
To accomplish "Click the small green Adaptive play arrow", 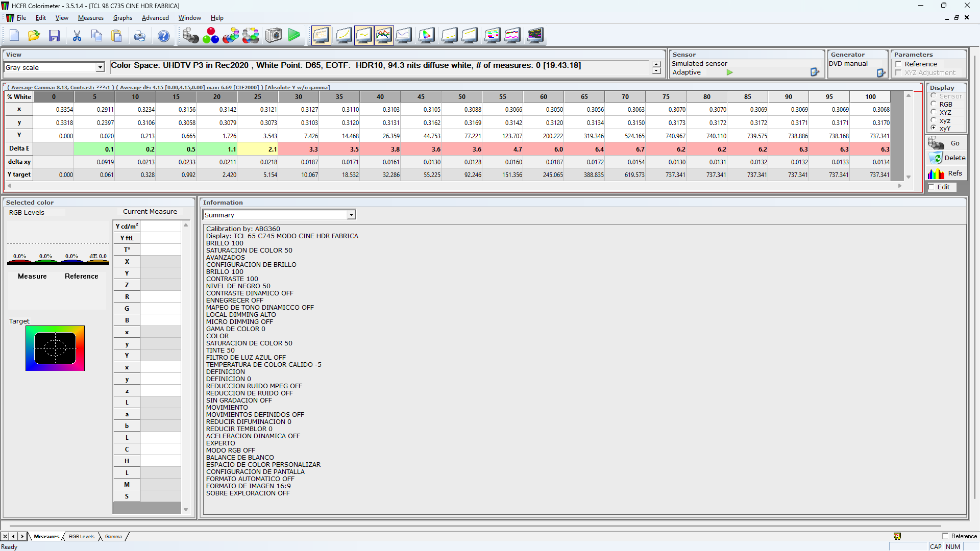I will pyautogui.click(x=730, y=72).
